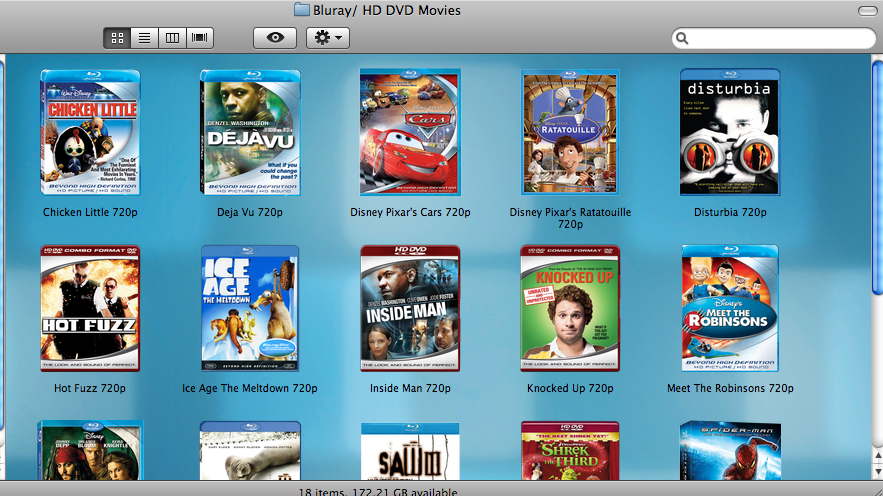Select the Shrek the Third cover icon
883x496 pixels.
570,450
